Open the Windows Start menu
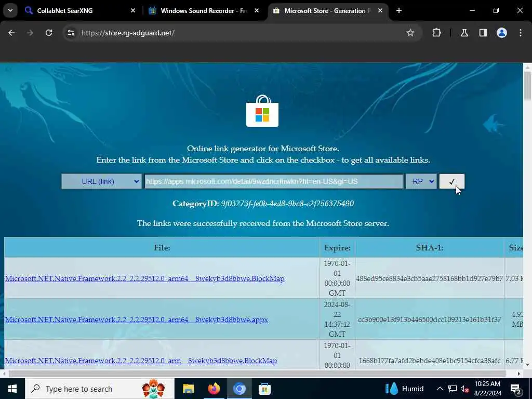The height and width of the screenshot is (399, 532). pos(12,389)
